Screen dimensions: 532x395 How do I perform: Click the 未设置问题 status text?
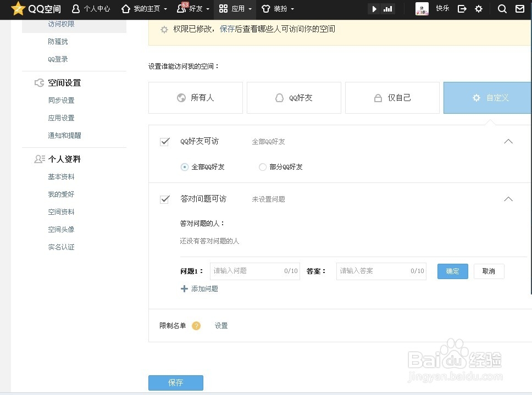[x=268, y=199]
